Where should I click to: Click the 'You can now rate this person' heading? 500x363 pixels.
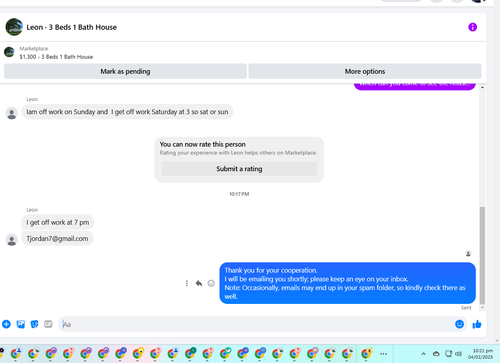point(203,144)
